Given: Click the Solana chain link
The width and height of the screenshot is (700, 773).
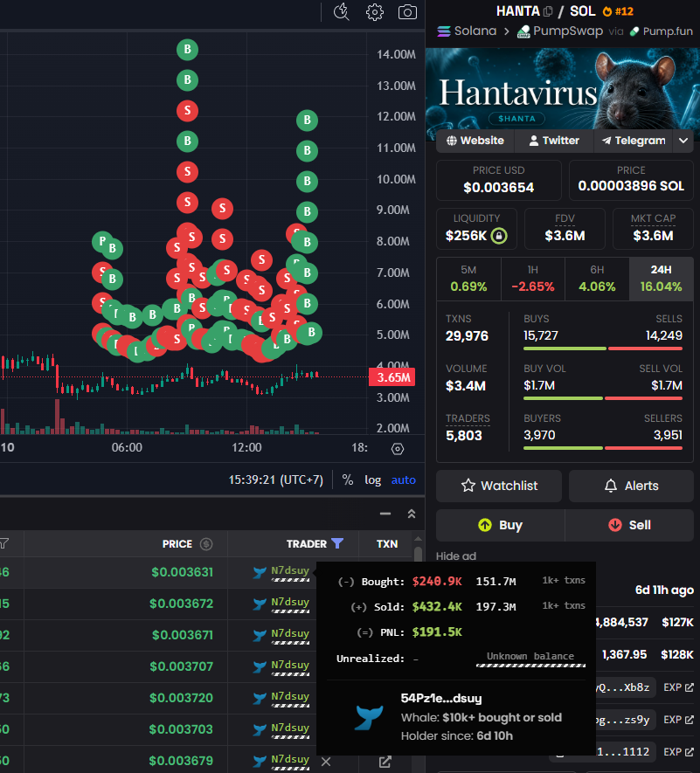Looking at the screenshot, I should click(x=467, y=31).
